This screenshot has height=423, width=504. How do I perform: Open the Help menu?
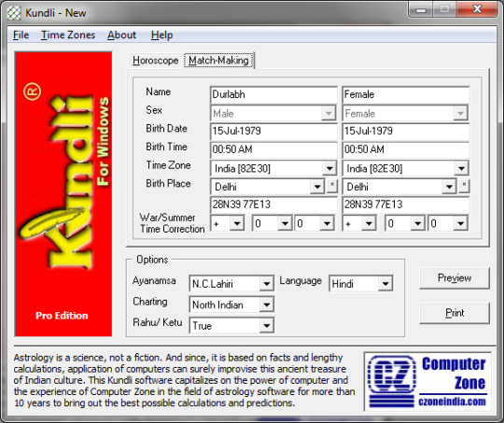[161, 35]
